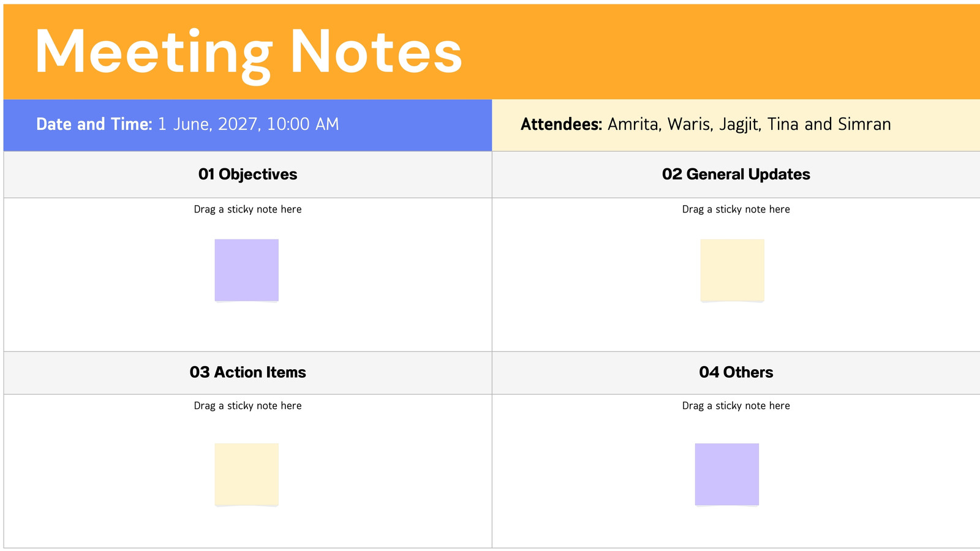980x551 pixels.
Task: Click the 03 Action Items heading
Action: pos(247,372)
